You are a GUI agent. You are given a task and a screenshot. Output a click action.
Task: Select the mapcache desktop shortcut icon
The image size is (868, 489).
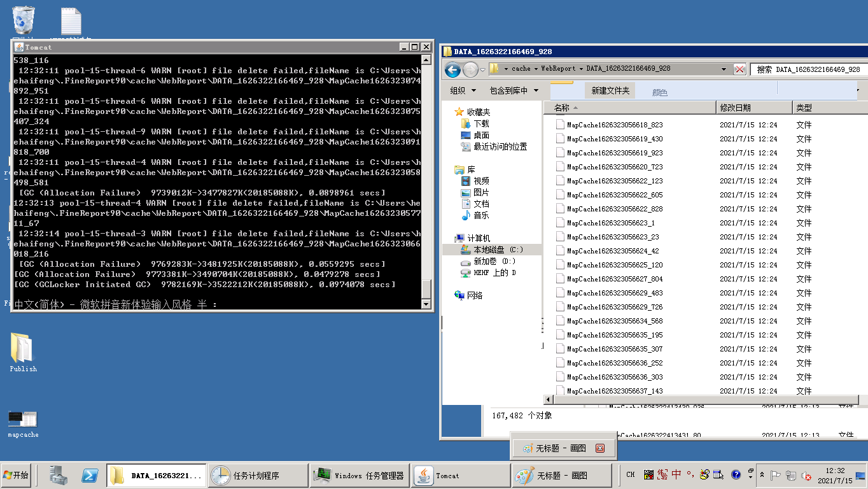click(23, 423)
